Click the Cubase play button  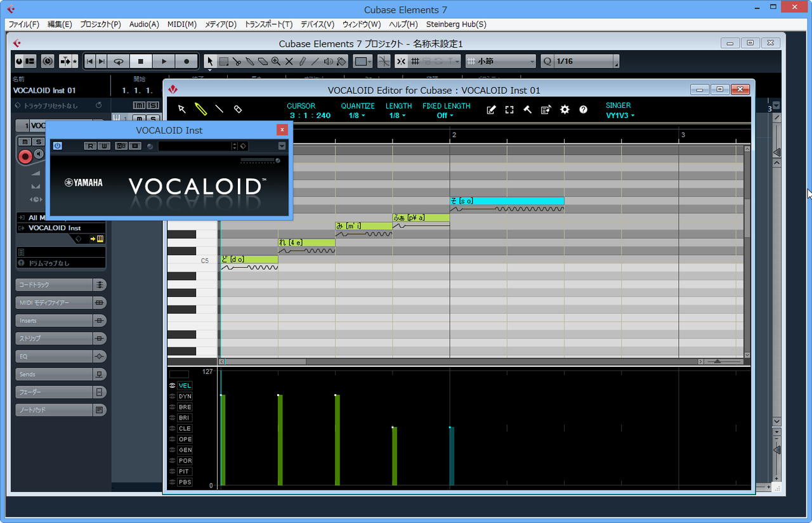click(x=164, y=62)
